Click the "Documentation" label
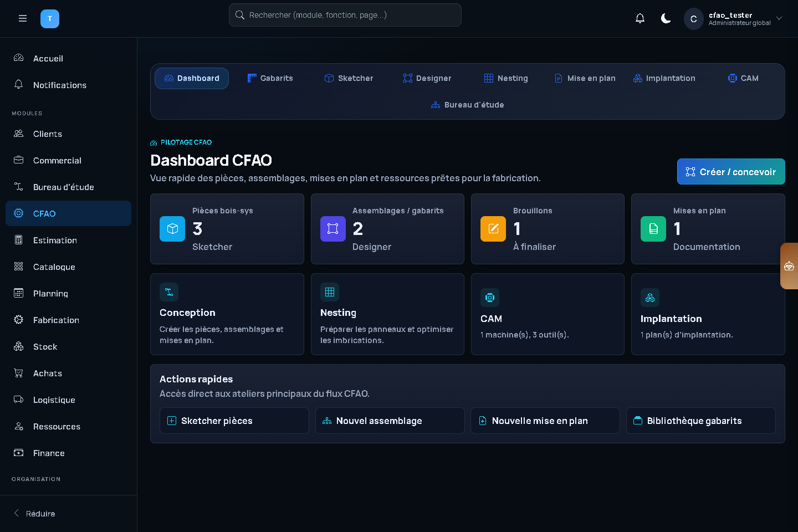This screenshot has height=532, width=798. 707,247
